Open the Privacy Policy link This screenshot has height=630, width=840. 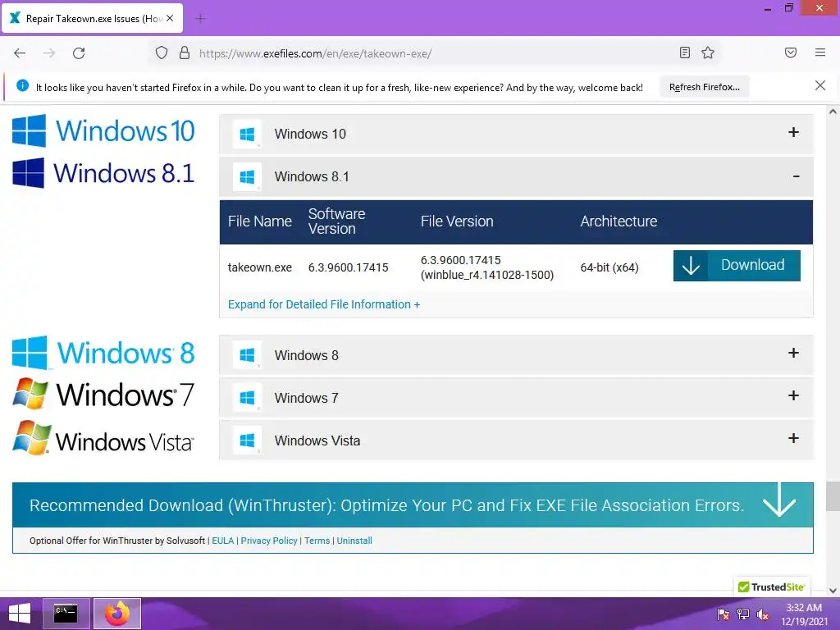point(269,541)
